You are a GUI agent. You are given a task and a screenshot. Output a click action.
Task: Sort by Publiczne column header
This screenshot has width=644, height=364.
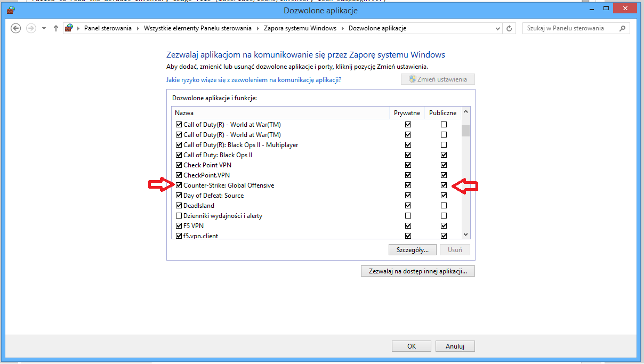442,113
